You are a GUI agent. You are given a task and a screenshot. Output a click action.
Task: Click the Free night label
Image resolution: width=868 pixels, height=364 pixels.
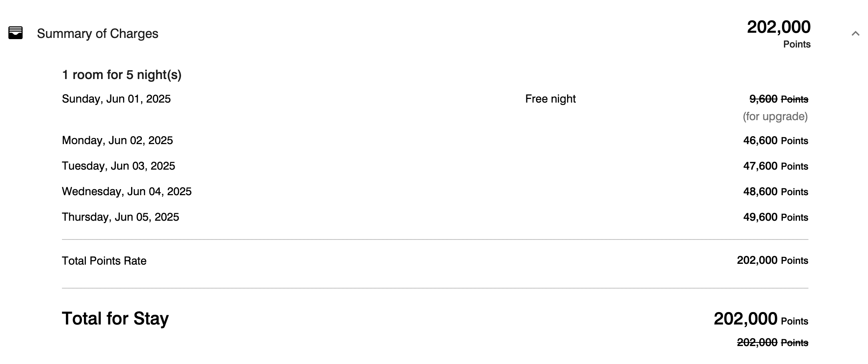550,99
